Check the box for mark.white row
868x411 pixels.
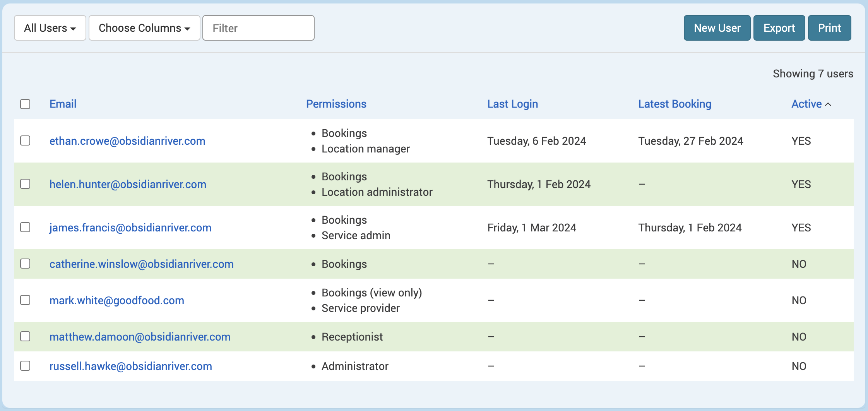pyautogui.click(x=25, y=300)
